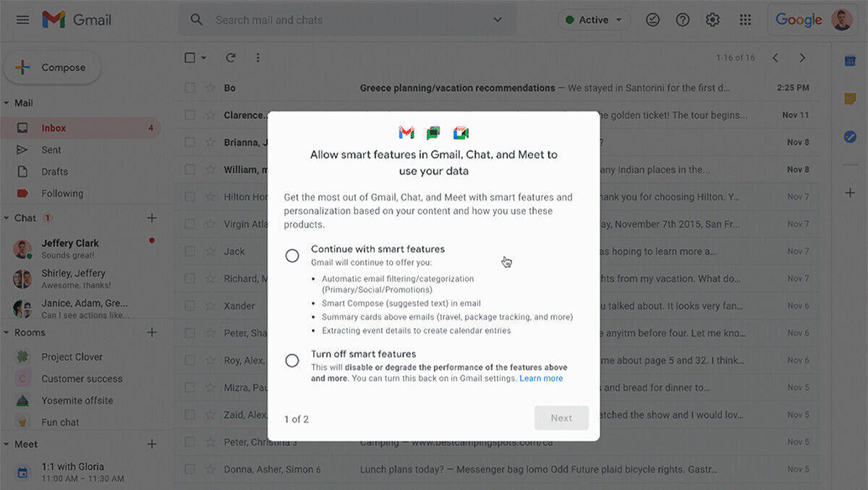
Task: Open the tasks status checkmark icon
Action: (652, 20)
